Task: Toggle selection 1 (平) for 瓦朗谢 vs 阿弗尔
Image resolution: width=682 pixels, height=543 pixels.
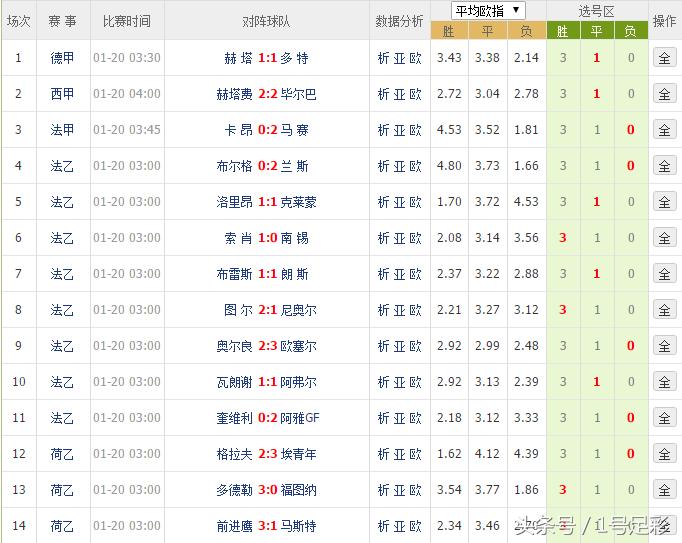Action: 597,382
